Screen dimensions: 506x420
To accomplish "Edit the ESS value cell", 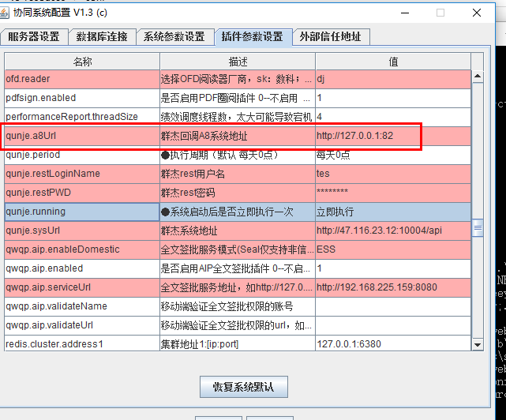I will [393, 250].
